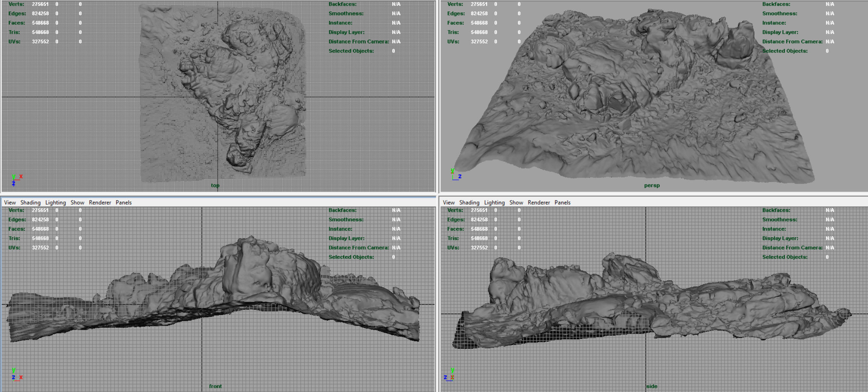Click the axis orientation gizmo in top view
868x392 pixels.
[17, 180]
